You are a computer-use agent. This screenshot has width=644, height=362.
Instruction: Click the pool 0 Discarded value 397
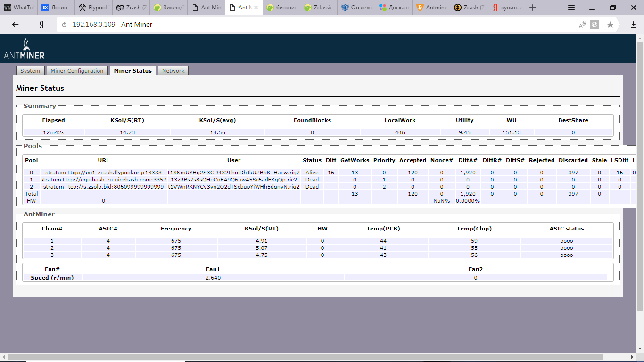coord(573,173)
